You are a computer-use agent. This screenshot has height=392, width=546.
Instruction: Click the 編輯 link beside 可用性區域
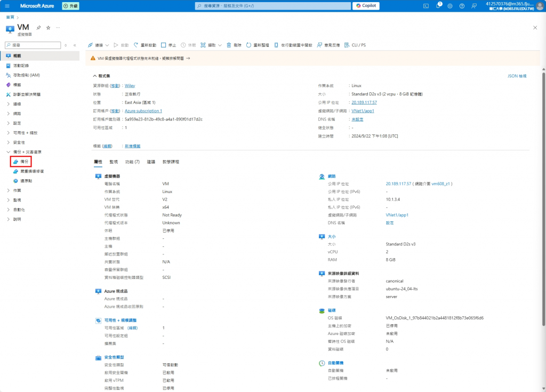pos(133,328)
